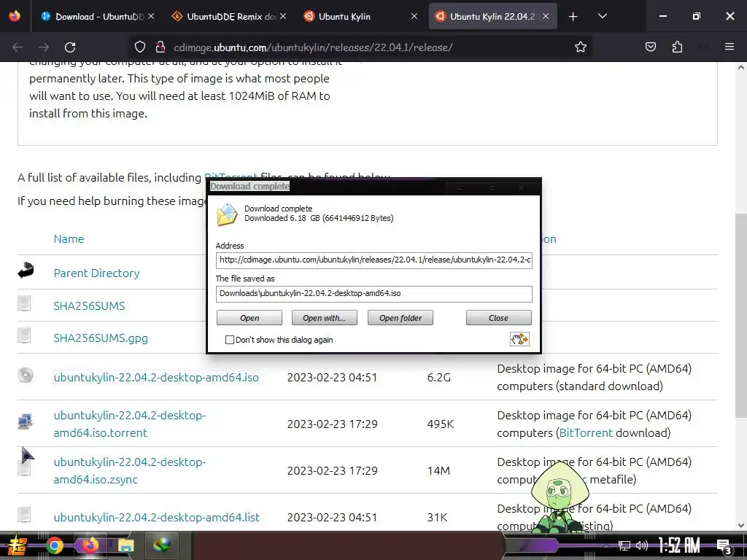The image size is (747, 560).
Task: Click the hand-with-arrows icon in the dialog
Action: tap(519, 339)
